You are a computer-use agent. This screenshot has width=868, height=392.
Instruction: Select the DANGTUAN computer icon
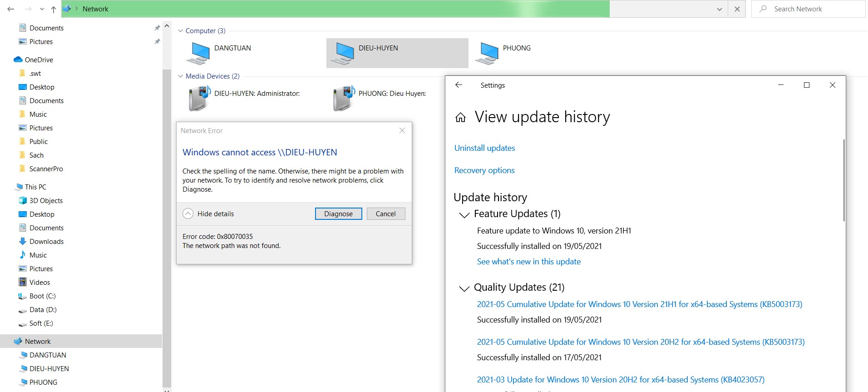pyautogui.click(x=198, y=53)
